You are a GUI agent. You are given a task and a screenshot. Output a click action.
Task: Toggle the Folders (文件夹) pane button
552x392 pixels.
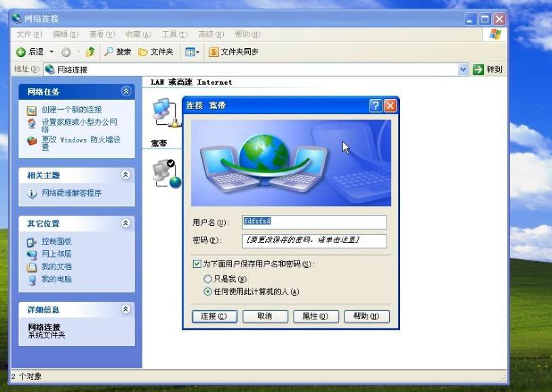pos(155,52)
